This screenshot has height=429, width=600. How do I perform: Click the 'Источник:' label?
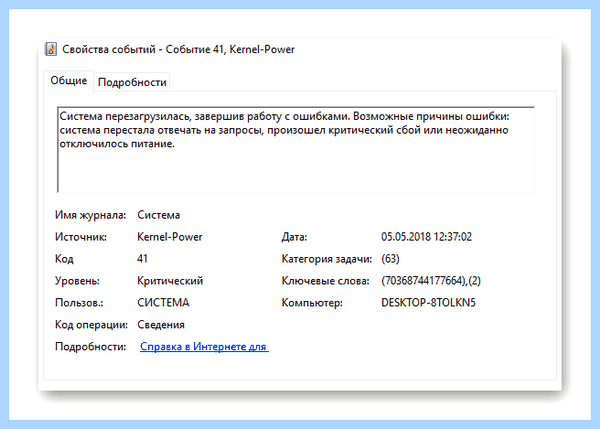(81, 237)
